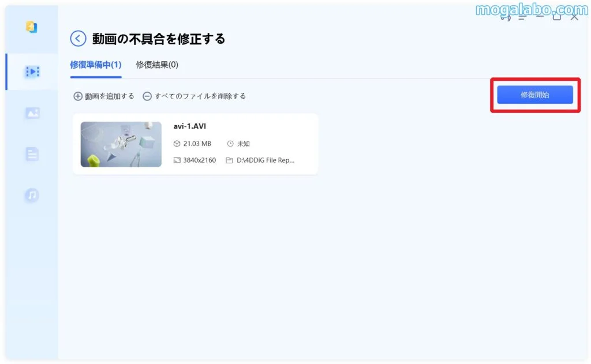Switch to the 修復結果(0) tab
Screen dimensions: 591x364
(157, 65)
